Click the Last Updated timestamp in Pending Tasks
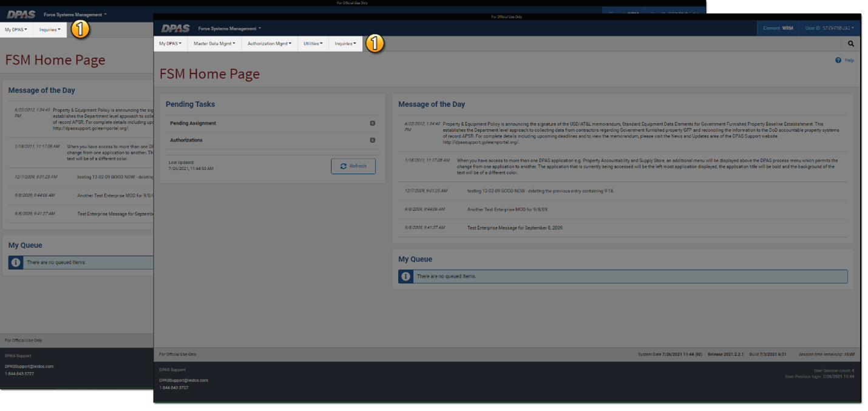The image size is (868, 411). click(x=191, y=165)
